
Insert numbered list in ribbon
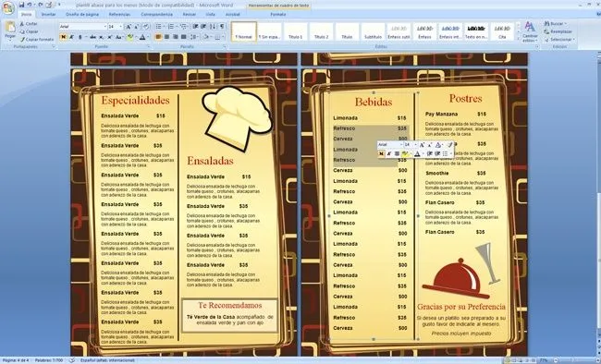pos(172,27)
